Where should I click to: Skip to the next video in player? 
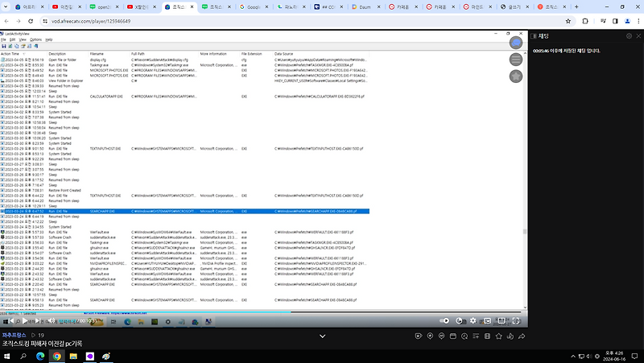[x=38, y=320]
